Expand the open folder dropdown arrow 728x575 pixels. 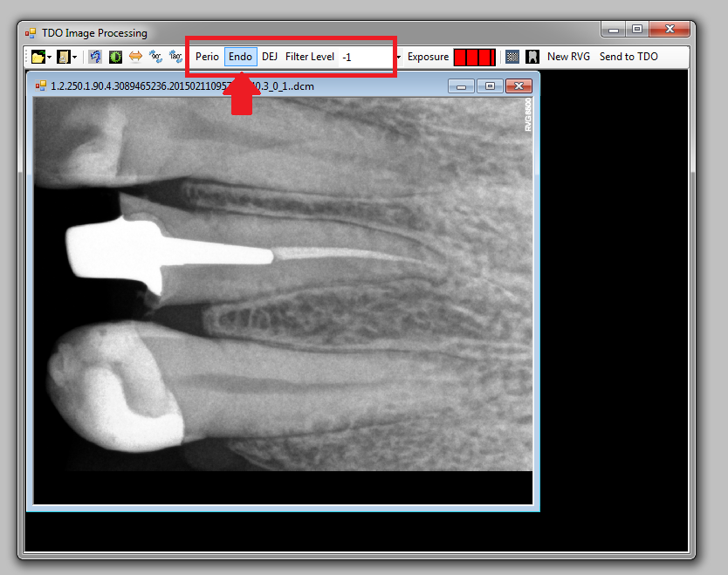(49, 57)
